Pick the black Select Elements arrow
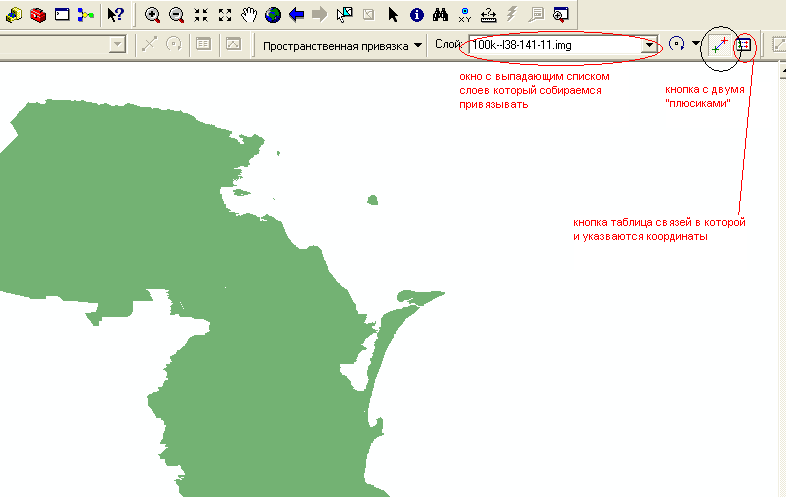Screen dimensions: 786x497 click(393, 15)
